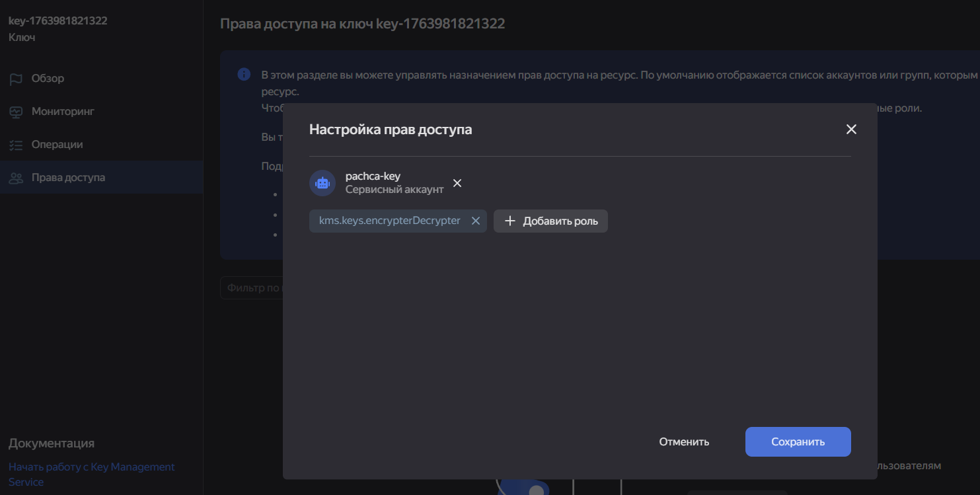The image size is (980, 495).
Task: Select the kms.keys.encrypterDecrypter role chip
Action: click(x=389, y=221)
